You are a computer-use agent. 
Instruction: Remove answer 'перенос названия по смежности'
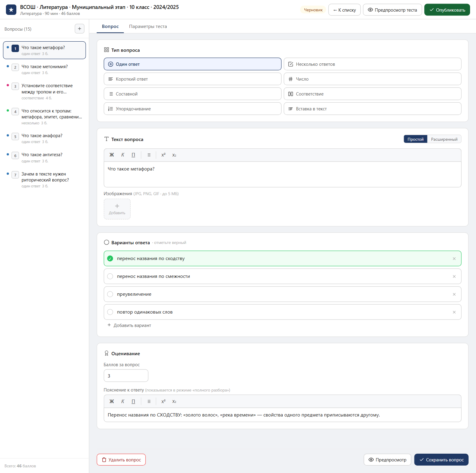(x=454, y=276)
